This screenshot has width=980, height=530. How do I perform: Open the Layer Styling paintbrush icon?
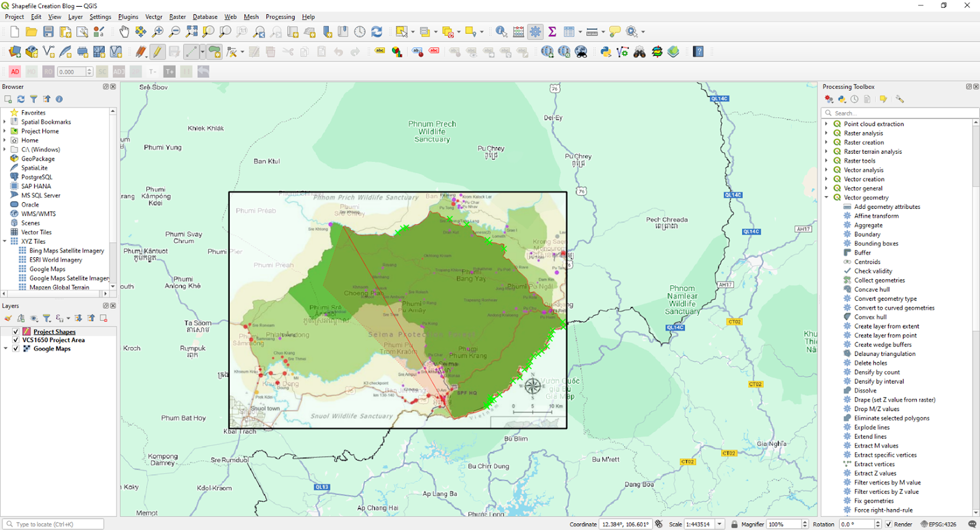[8, 318]
